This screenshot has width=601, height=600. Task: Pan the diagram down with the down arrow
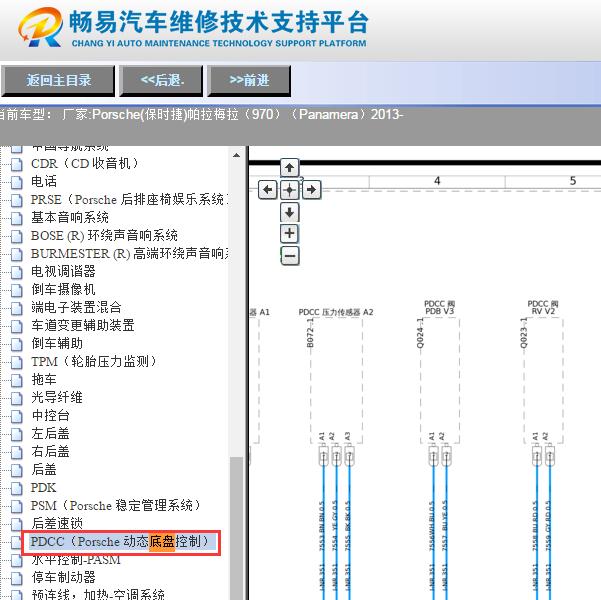[x=289, y=212]
